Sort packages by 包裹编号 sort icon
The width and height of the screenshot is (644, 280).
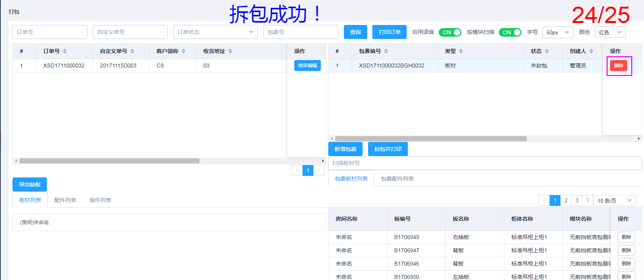pyautogui.click(x=386, y=51)
